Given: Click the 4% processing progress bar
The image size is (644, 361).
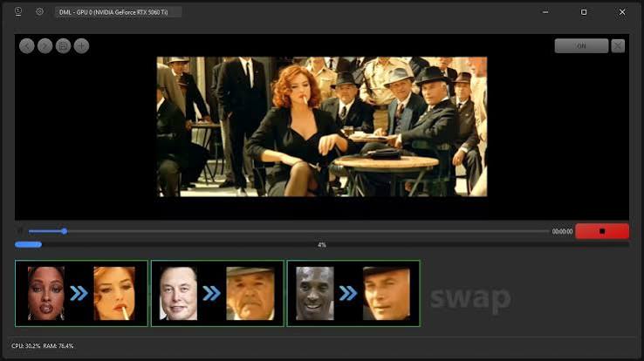Looking at the screenshot, I should (x=322, y=244).
